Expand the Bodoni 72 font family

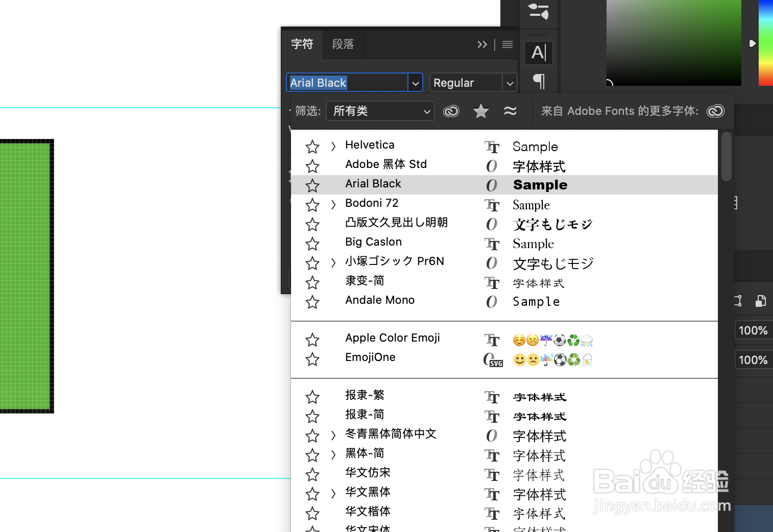[333, 205]
